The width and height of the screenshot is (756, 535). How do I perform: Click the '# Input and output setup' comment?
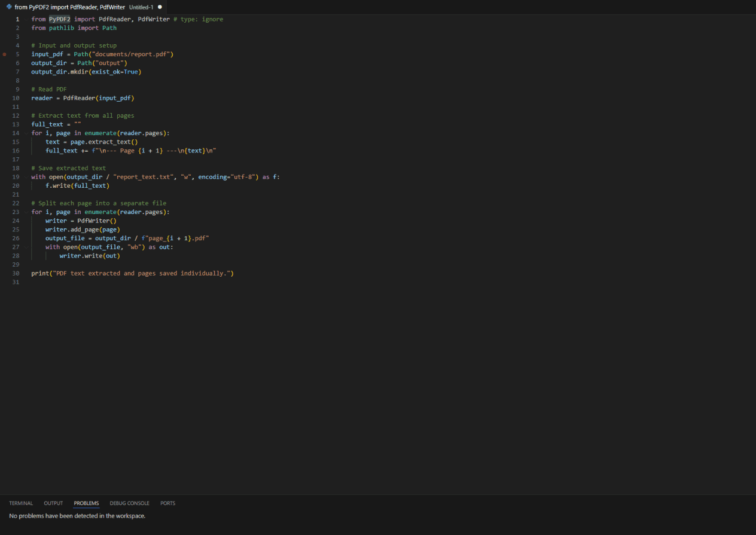point(74,45)
